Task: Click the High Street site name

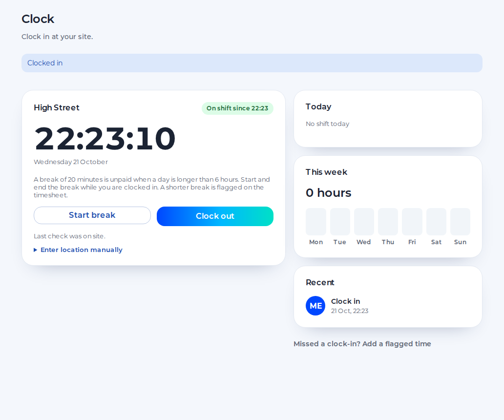Action: (57, 107)
